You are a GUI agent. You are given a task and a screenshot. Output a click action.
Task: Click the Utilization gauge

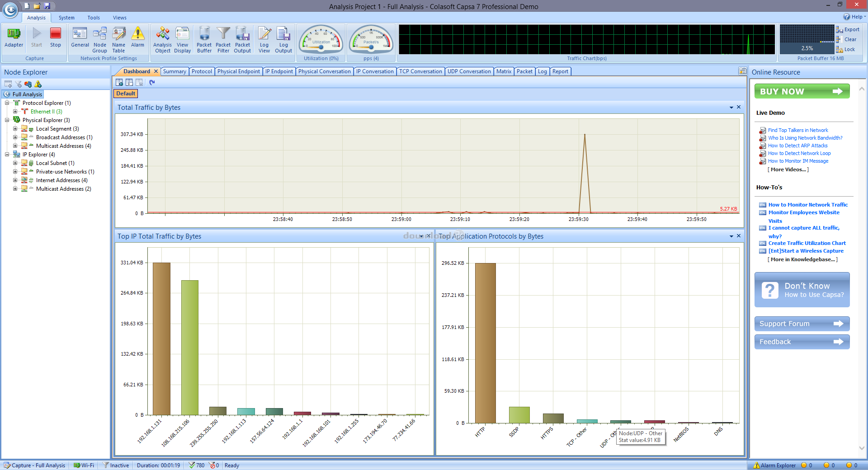click(321, 41)
